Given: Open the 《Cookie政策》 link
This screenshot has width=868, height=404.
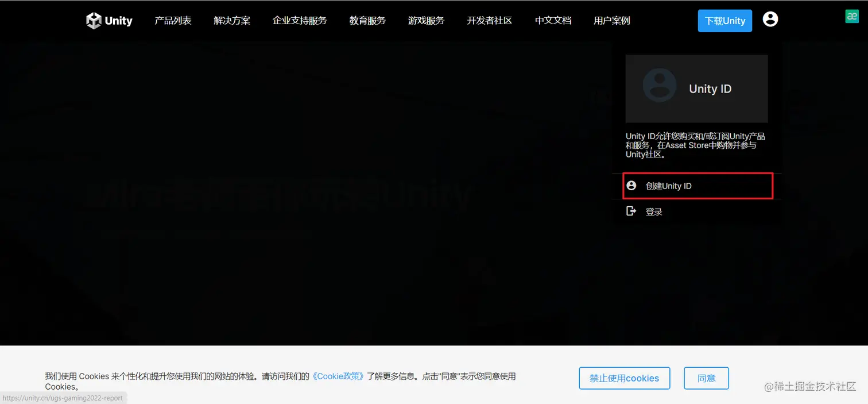Looking at the screenshot, I should point(338,376).
